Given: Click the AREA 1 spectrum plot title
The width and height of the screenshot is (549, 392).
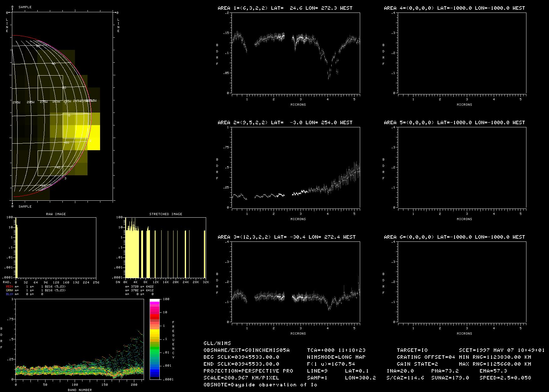Looking at the screenshot, I should tap(285, 8).
